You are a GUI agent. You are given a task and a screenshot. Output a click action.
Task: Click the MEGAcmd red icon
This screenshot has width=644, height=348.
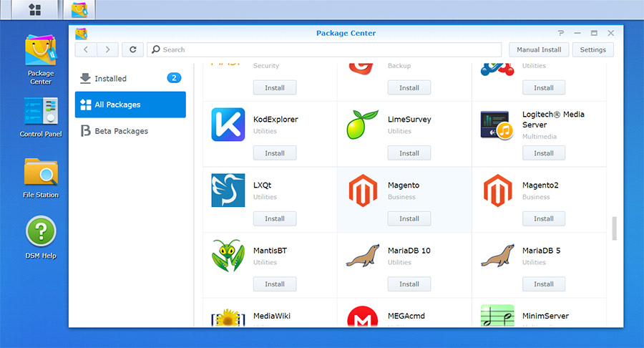[x=362, y=316]
